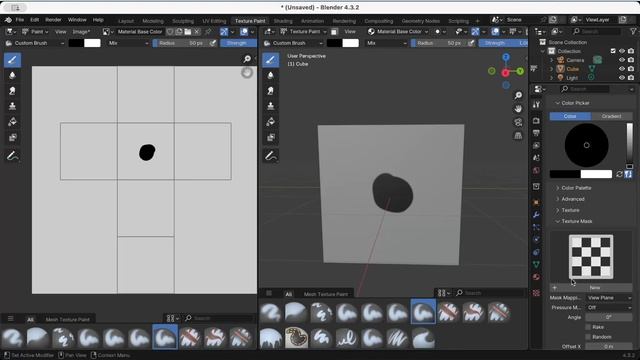The height and width of the screenshot is (360, 640).
Task: Expand the Cube object in outliner
Action: pos(551,69)
